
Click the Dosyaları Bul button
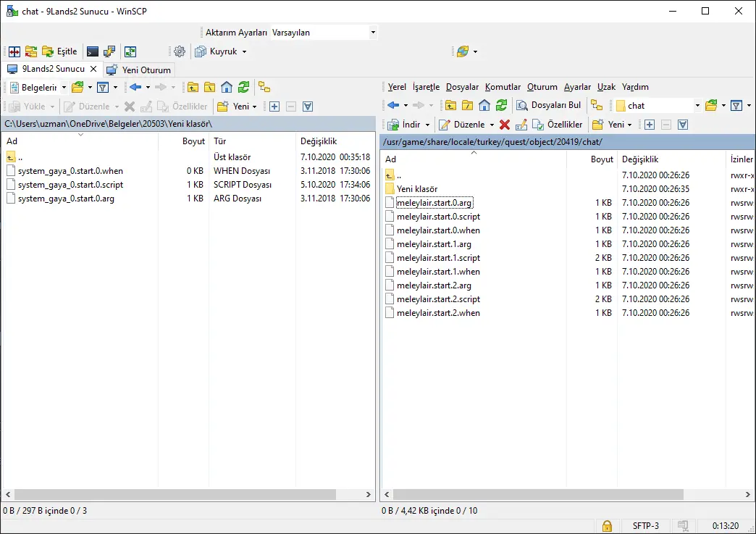pyautogui.click(x=548, y=106)
